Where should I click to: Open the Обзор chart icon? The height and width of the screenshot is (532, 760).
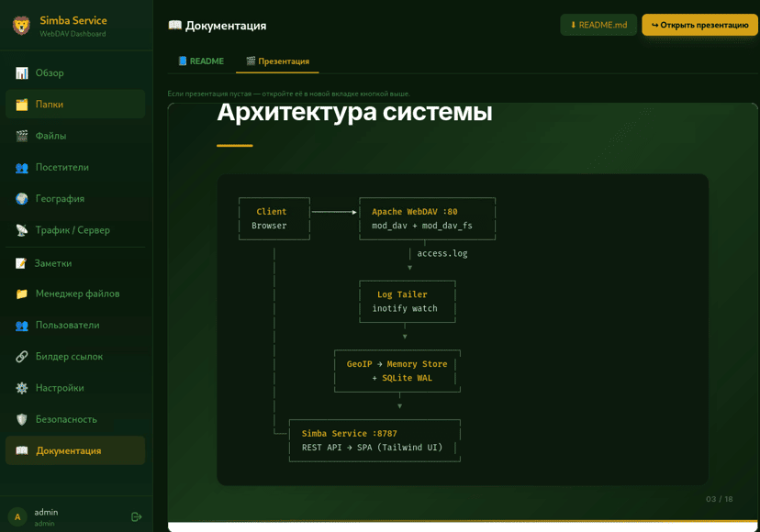(22, 73)
